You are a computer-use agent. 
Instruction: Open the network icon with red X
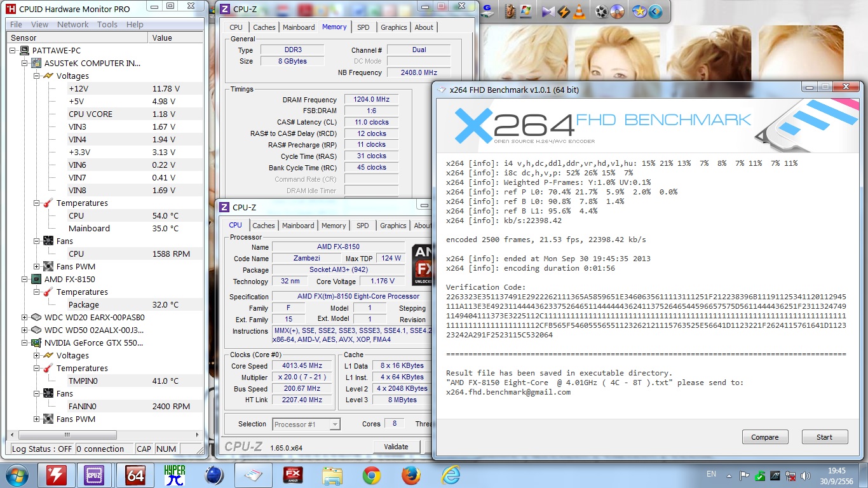point(791,475)
